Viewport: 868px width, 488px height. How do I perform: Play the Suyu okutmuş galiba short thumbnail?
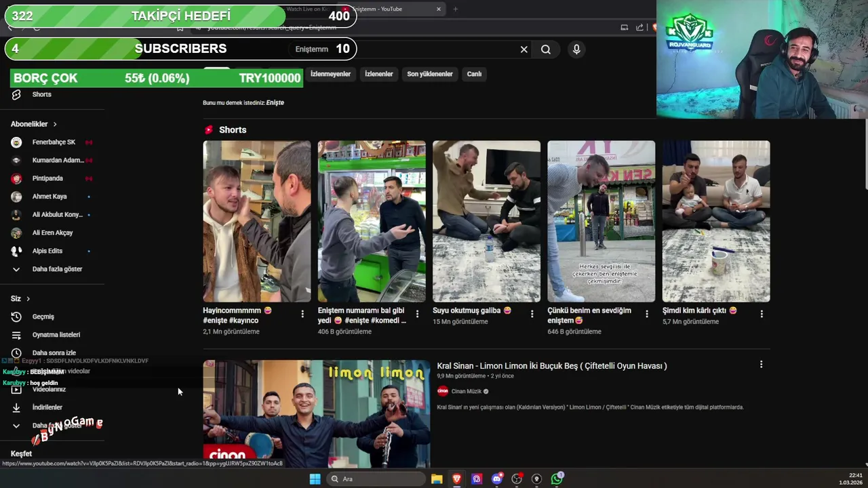(486, 221)
